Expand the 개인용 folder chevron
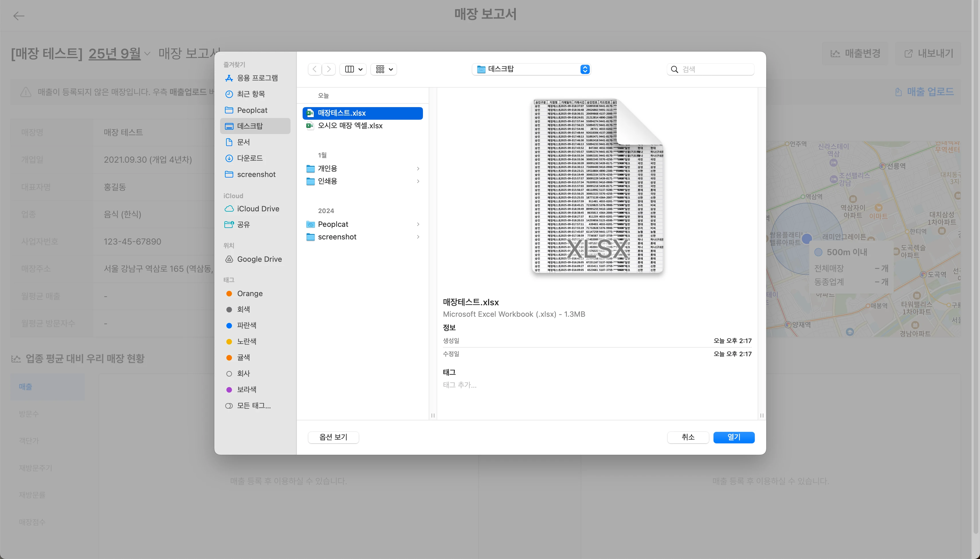Screen dimensions: 980x559 pyautogui.click(x=418, y=169)
